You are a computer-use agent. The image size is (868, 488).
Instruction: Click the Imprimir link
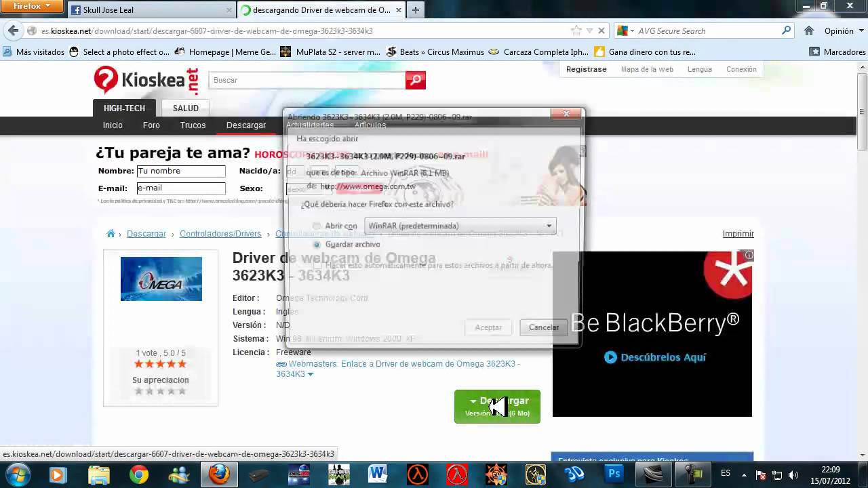[x=738, y=234]
